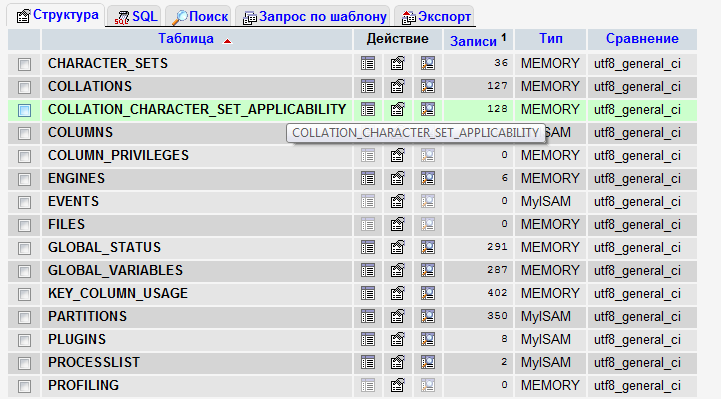721x399 pixels.
Task: Open structure icon for PROFILING table
Action: pyautogui.click(x=398, y=385)
